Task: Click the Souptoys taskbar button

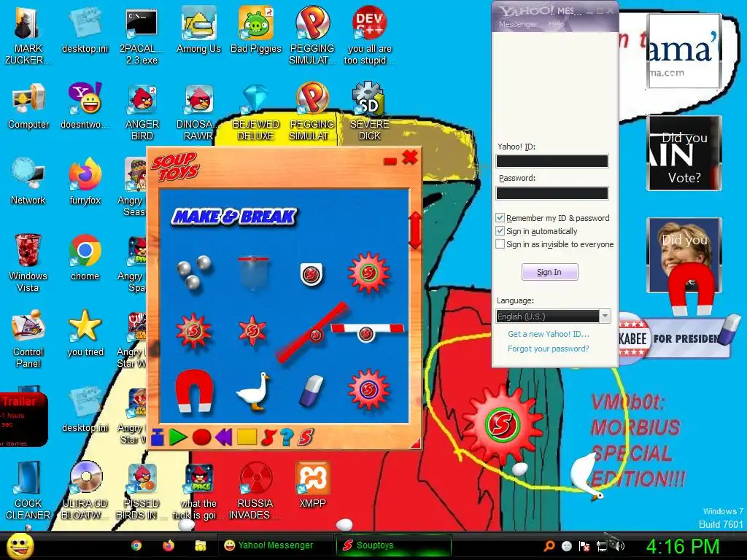Action: pos(393,545)
